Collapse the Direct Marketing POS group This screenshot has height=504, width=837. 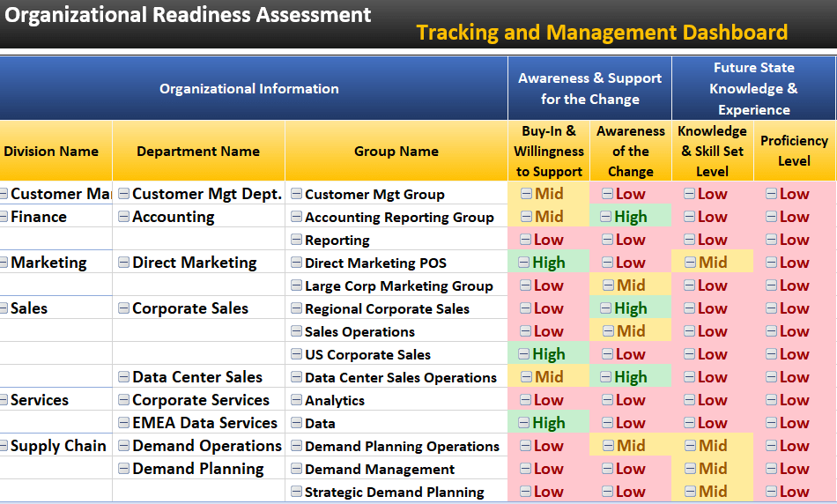(296, 263)
